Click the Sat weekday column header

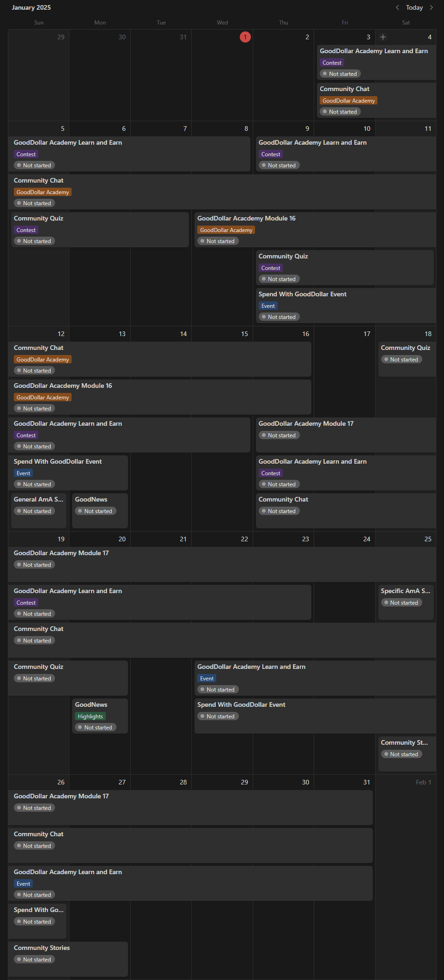[406, 22]
